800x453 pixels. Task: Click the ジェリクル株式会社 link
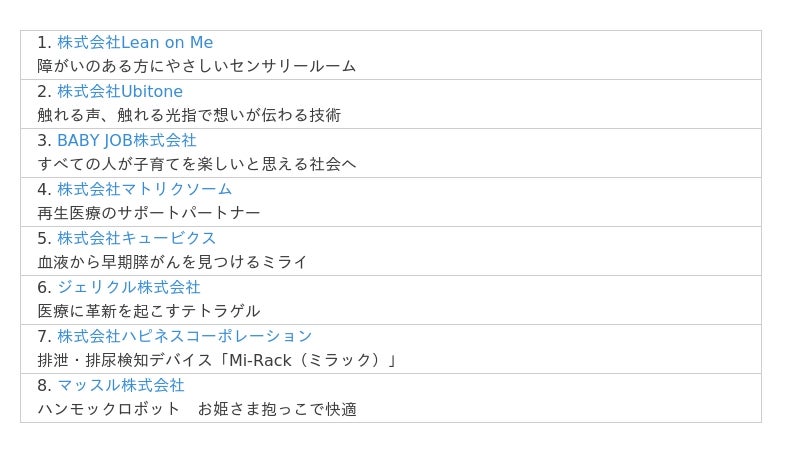point(128,287)
